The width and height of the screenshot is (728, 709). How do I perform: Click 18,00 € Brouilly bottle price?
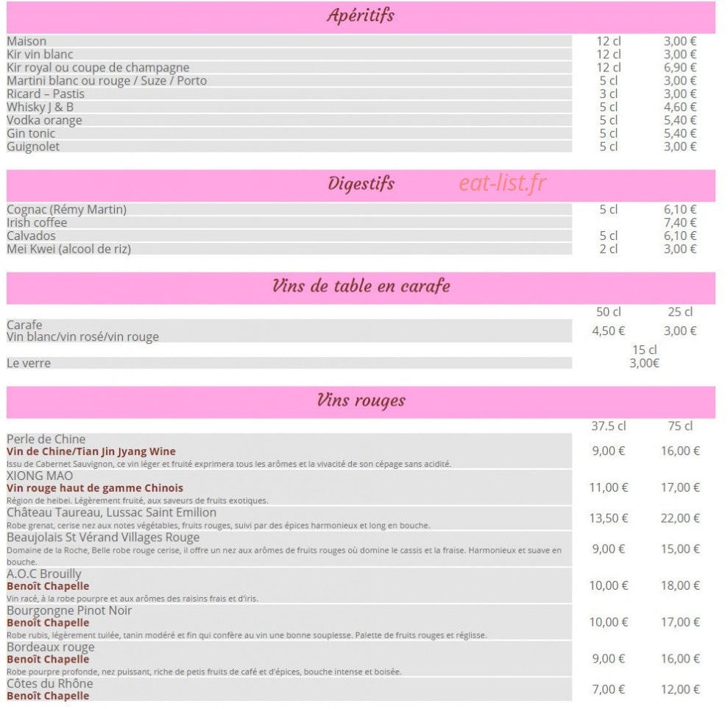(x=679, y=585)
